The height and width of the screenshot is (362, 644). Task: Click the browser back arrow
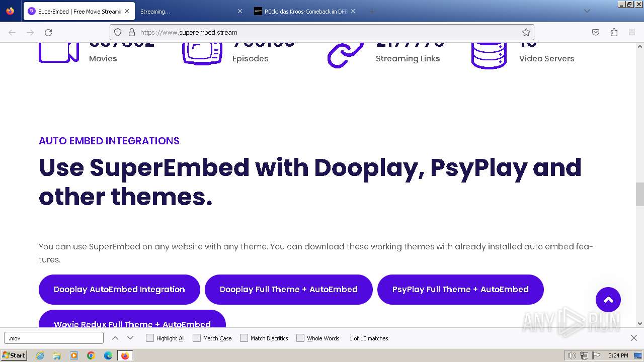coord(12,32)
